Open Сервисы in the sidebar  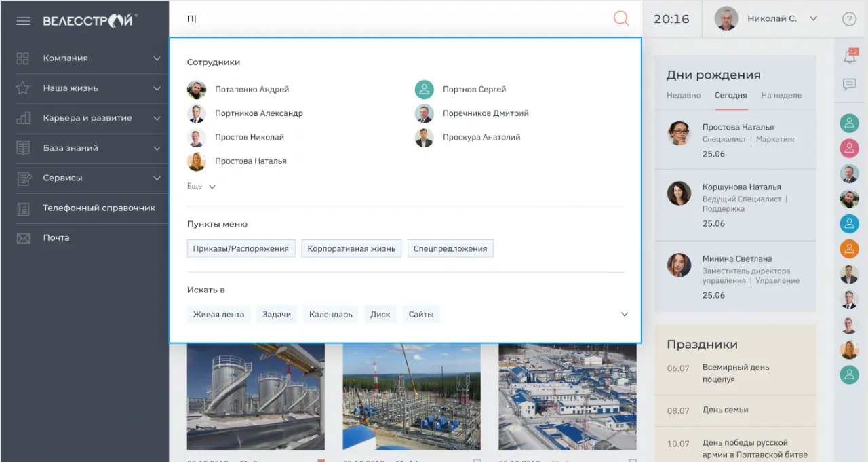tap(62, 178)
